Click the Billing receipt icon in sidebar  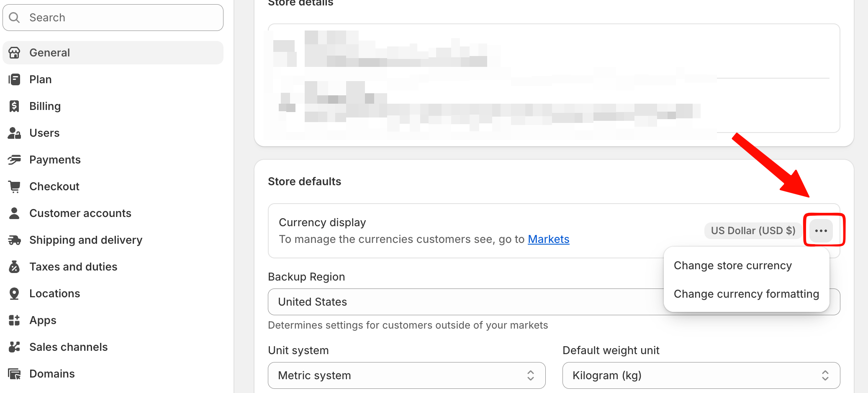tap(14, 106)
